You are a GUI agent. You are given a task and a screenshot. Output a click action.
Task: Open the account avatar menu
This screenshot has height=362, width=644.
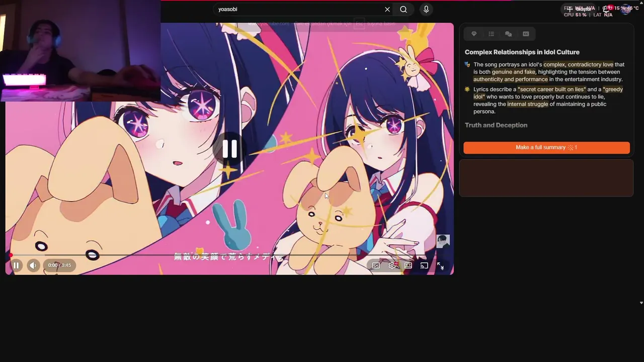tap(626, 9)
